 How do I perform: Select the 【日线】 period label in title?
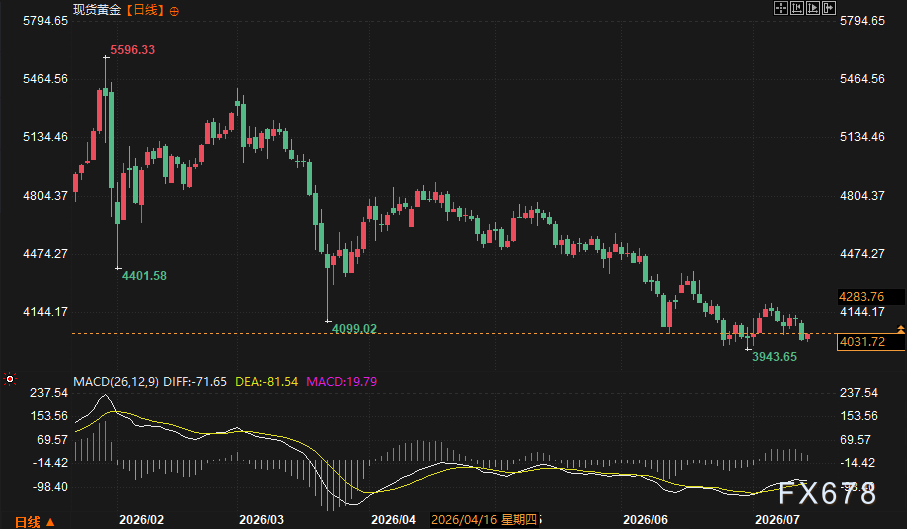pos(145,10)
